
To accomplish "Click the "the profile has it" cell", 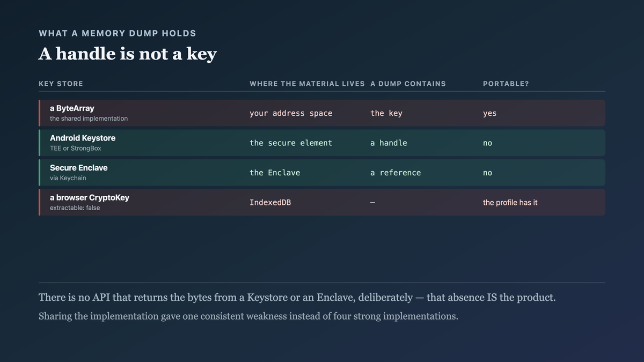I will click(510, 203).
